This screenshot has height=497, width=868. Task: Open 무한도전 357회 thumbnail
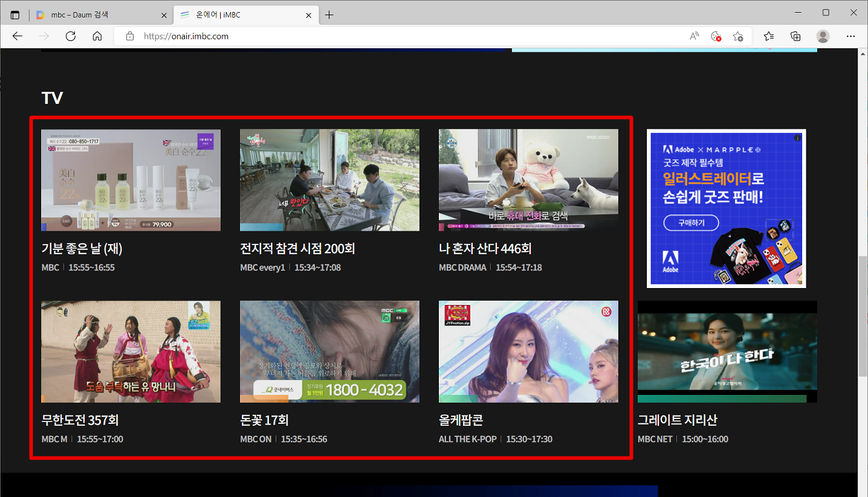[131, 351]
